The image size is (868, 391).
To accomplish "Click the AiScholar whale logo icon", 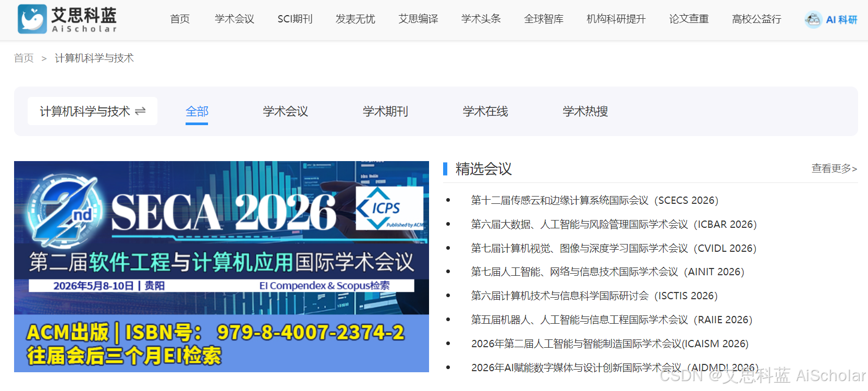I will (x=32, y=19).
